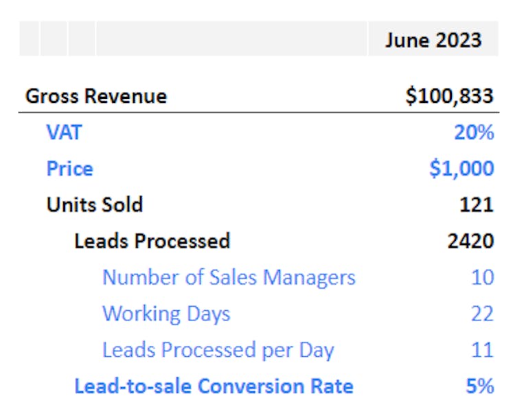The width and height of the screenshot is (515, 420).
Task: Select the $1,000 price value
Action: click(x=461, y=168)
